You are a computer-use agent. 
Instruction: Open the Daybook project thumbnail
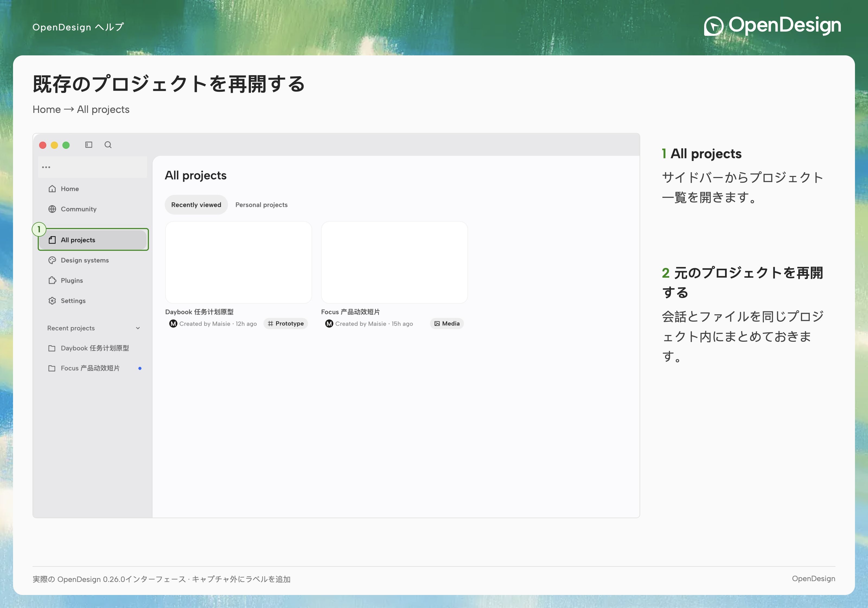(238, 262)
